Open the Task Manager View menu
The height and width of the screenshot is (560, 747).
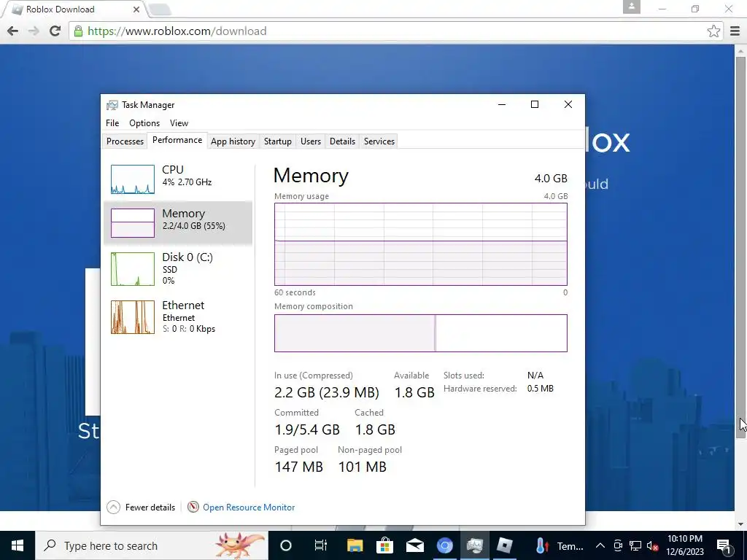pos(179,122)
